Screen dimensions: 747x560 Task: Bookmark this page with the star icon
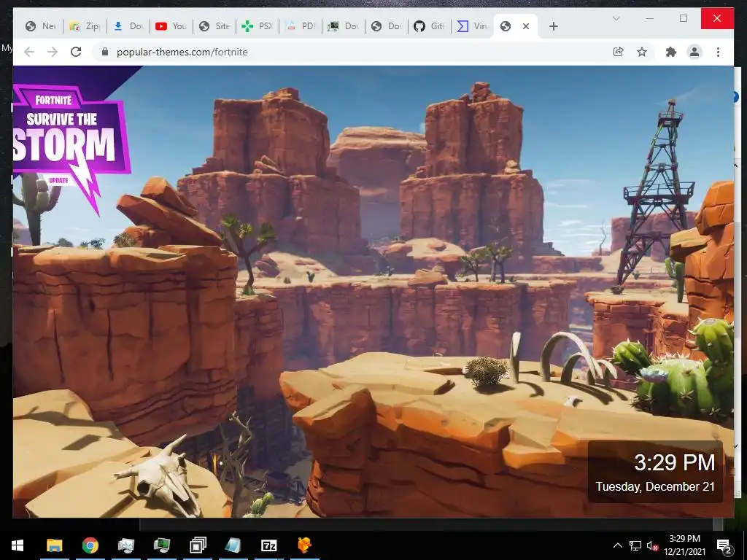[x=642, y=52]
